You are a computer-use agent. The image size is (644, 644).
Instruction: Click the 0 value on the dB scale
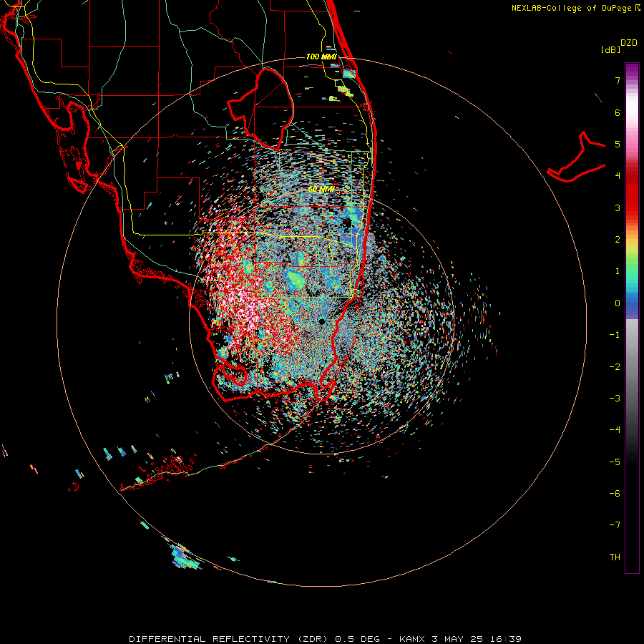pos(618,303)
